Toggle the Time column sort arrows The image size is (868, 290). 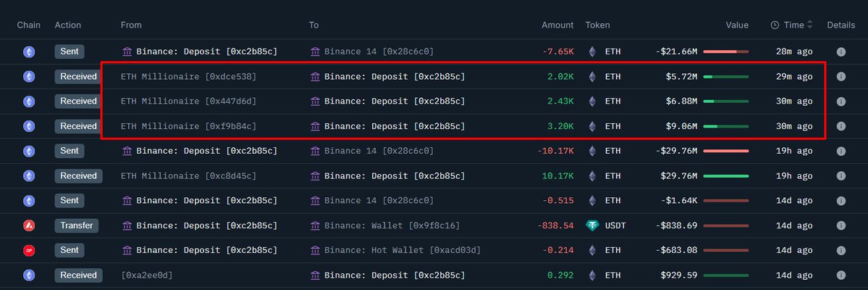[809, 25]
